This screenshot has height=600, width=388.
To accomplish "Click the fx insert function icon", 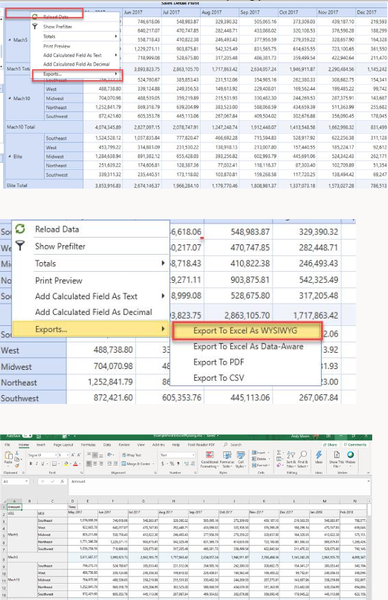I will pos(62,481).
